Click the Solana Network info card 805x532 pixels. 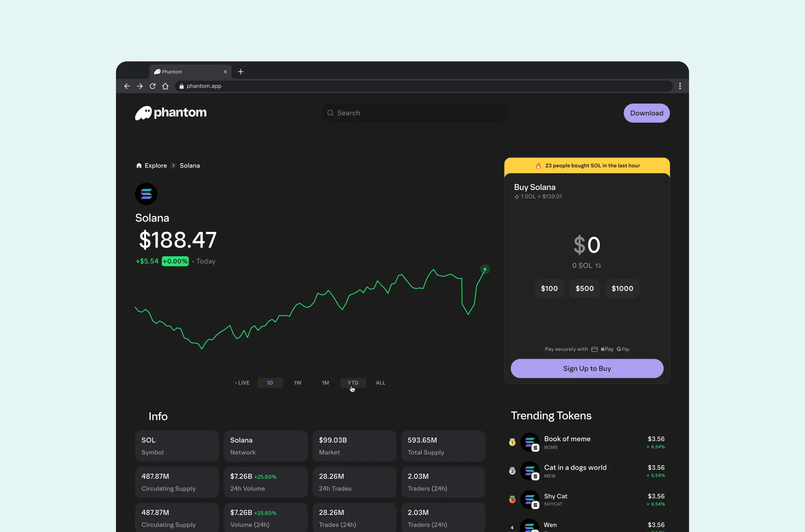click(266, 446)
